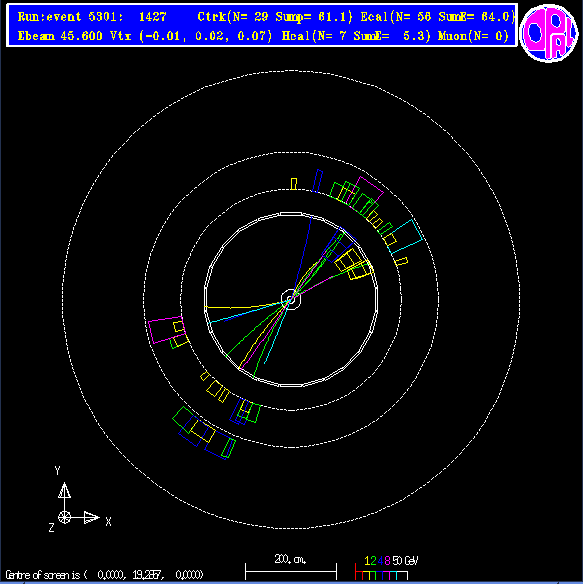Select the blue track pointing upward
The width and height of the screenshot is (583, 584).
tap(303, 256)
